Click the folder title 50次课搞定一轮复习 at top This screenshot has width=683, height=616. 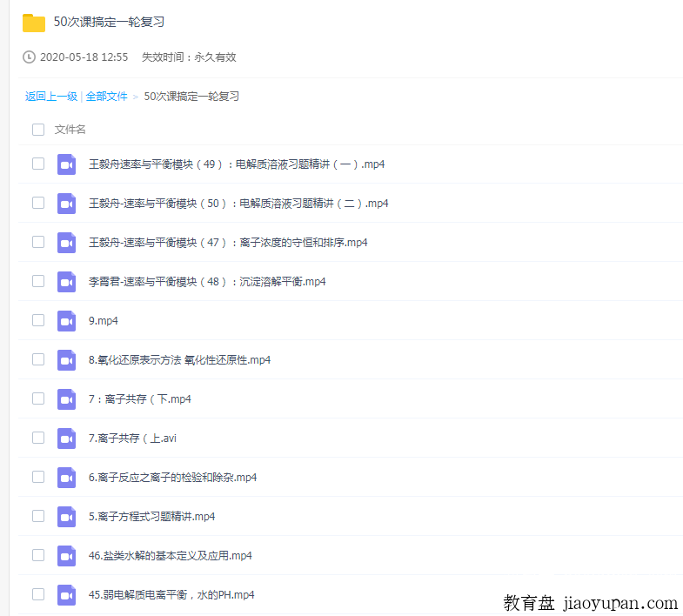pyautogui.click(x=109, y=22)
